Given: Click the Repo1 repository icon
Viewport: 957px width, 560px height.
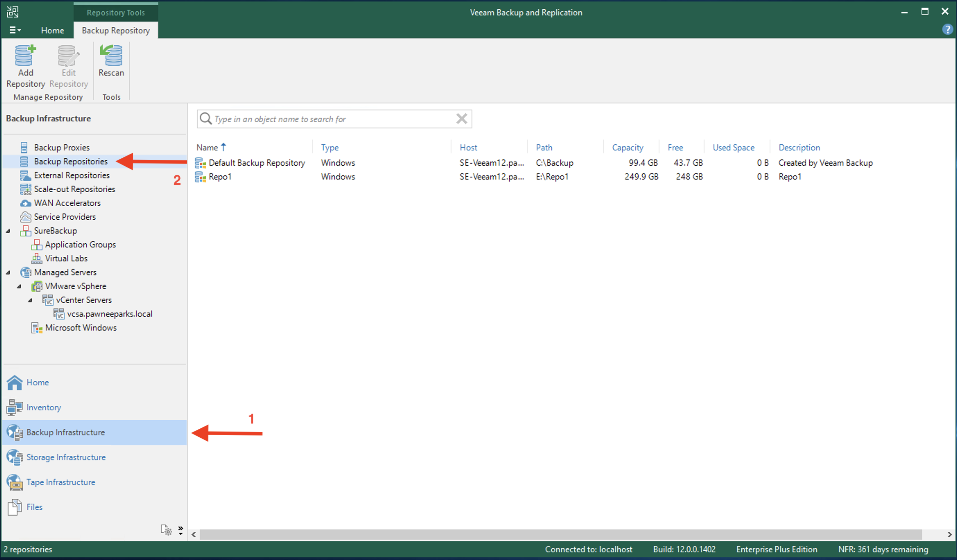Looking at the screenshot, I should (200, 177).
